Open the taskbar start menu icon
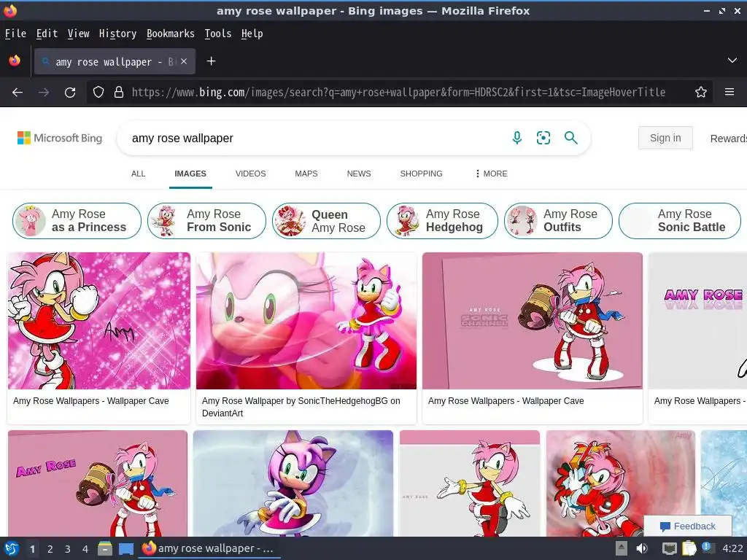 click(x=12, y=548)
